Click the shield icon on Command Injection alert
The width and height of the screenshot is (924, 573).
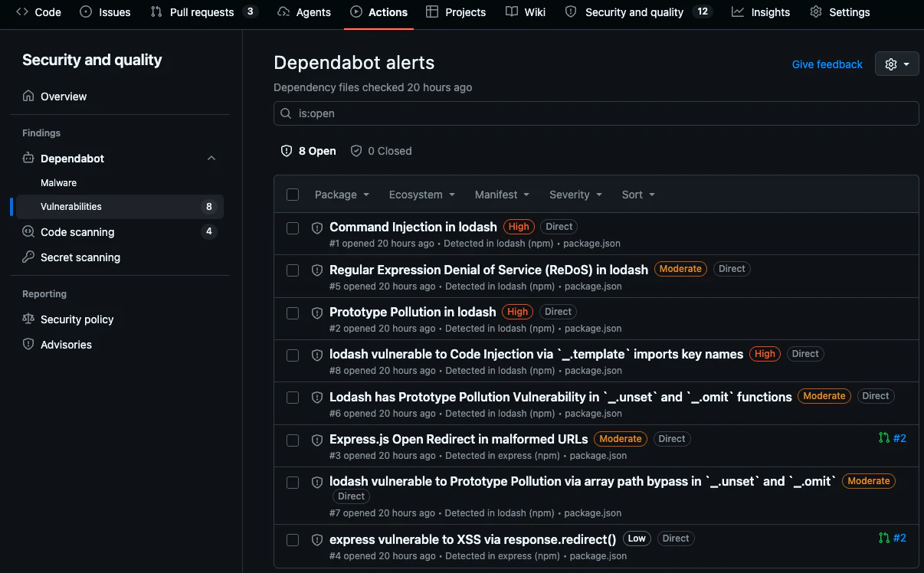pos(317,228)
